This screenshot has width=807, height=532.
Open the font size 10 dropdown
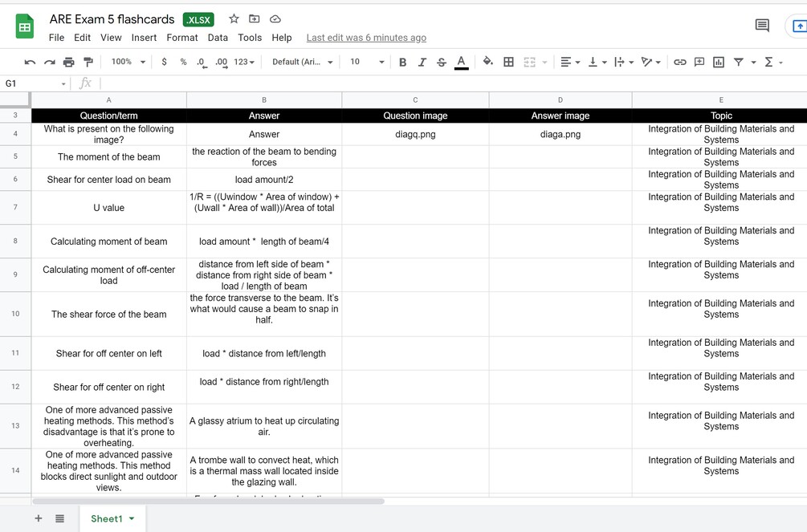pos(367,62)
